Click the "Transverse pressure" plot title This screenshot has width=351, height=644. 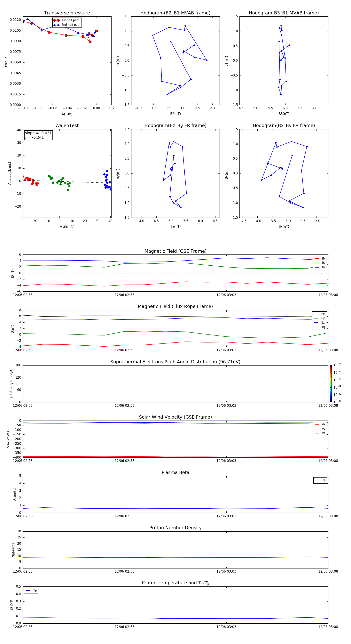coord(67,13)
